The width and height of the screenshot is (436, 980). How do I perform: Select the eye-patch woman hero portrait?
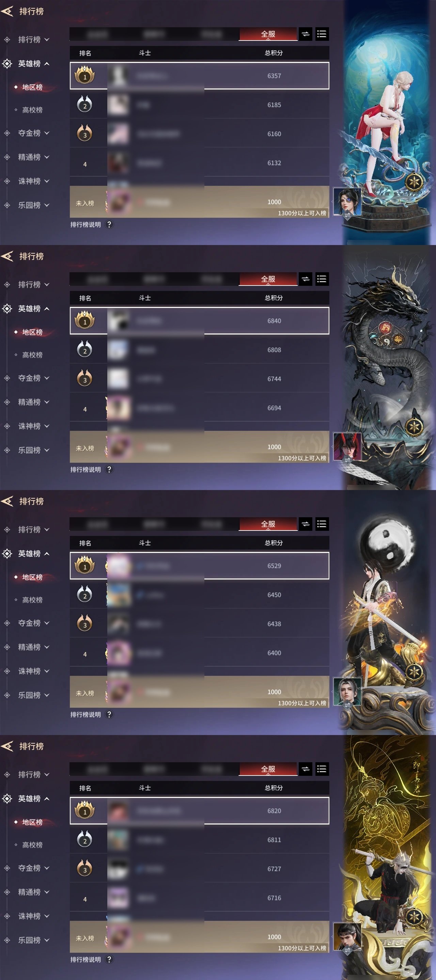pyautogui.click(x=347, y=202)
